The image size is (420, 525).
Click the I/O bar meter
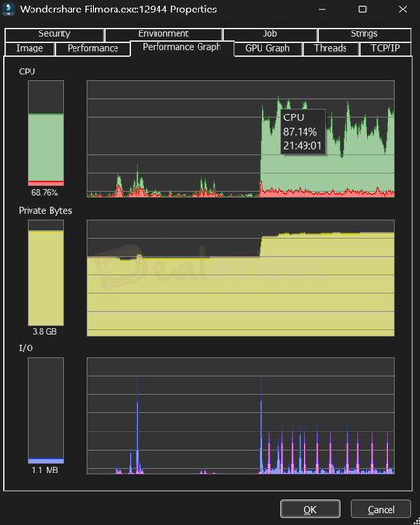46,410
